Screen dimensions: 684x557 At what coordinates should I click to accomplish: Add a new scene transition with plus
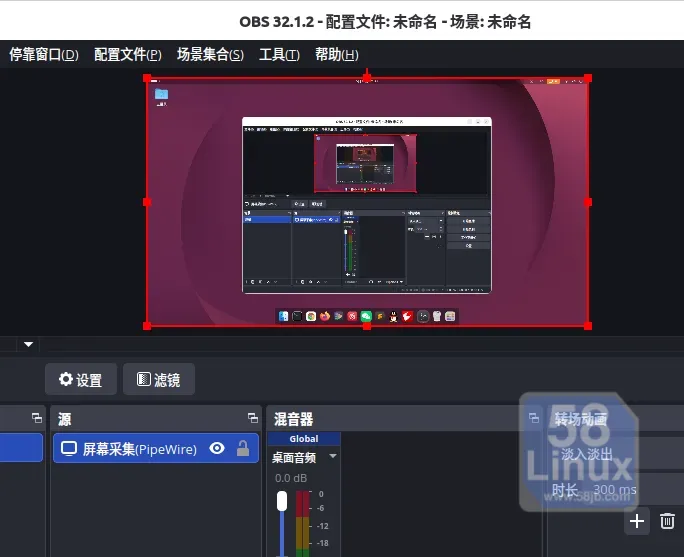click(637, 521)
